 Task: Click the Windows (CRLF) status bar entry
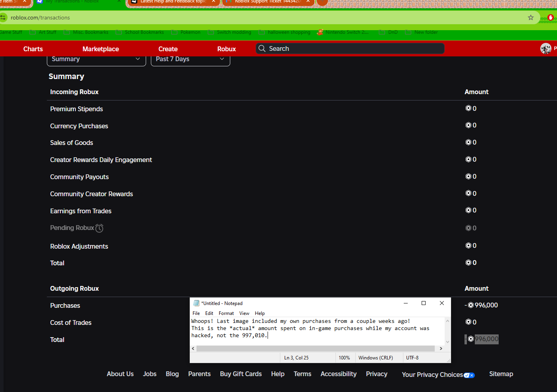tap(376, 358)
